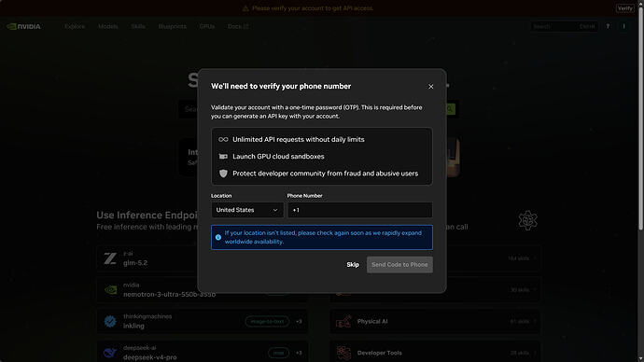Click the help question mark icon
The image size is (644, 362).
click(608, 26)
